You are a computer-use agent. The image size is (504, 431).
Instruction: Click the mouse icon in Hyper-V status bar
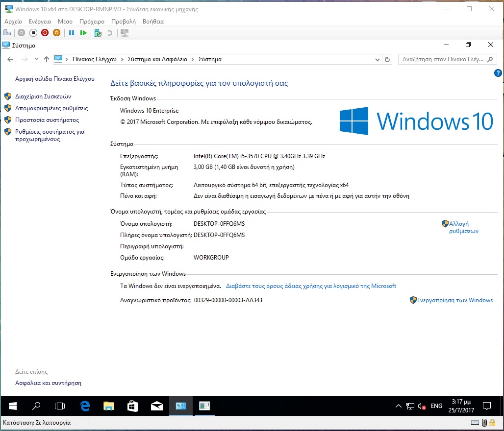point(484,423)
